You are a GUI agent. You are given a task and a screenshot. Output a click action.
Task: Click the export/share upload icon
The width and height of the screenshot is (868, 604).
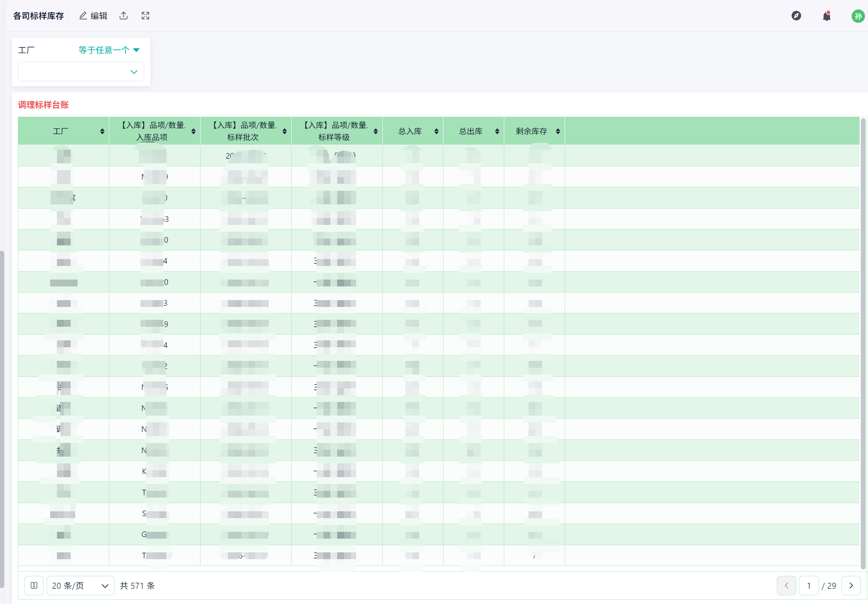pyautogui.click(x=123, y=16)
